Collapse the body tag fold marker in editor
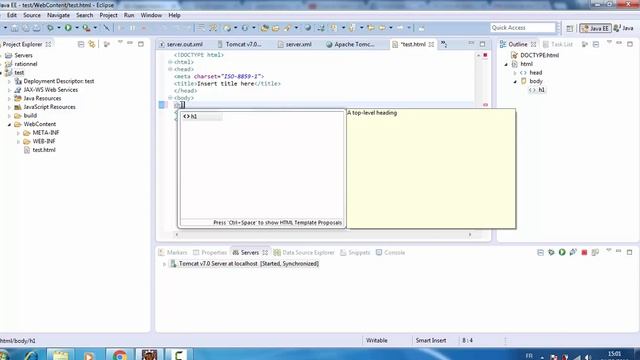This screenshot has height=360, width=640. [x=170, y=98]
